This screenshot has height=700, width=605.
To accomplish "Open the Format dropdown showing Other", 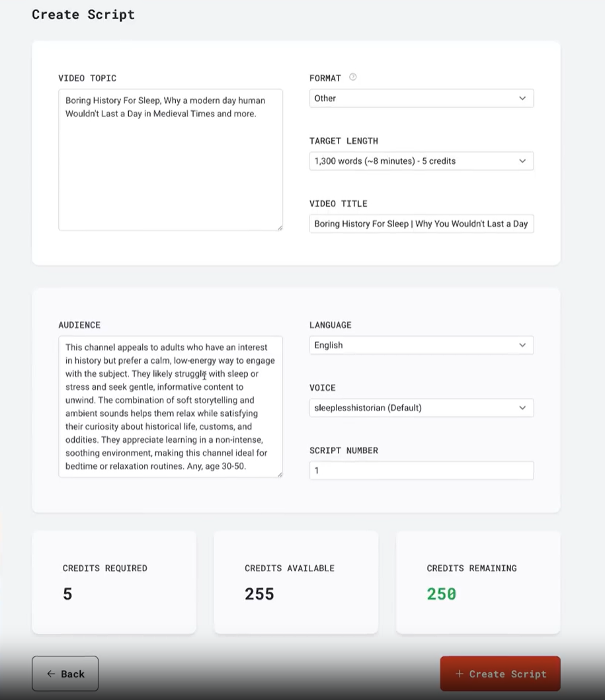I will [x=421, y=98].
